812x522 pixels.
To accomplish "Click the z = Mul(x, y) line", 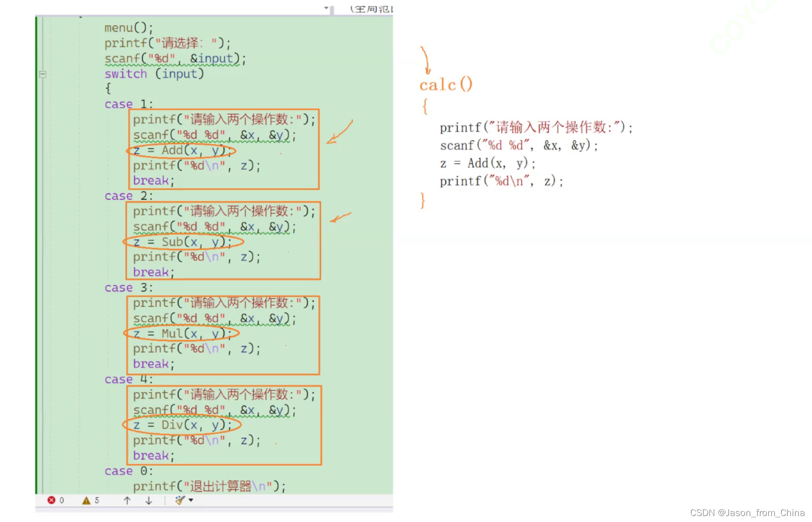I will 182,334.
